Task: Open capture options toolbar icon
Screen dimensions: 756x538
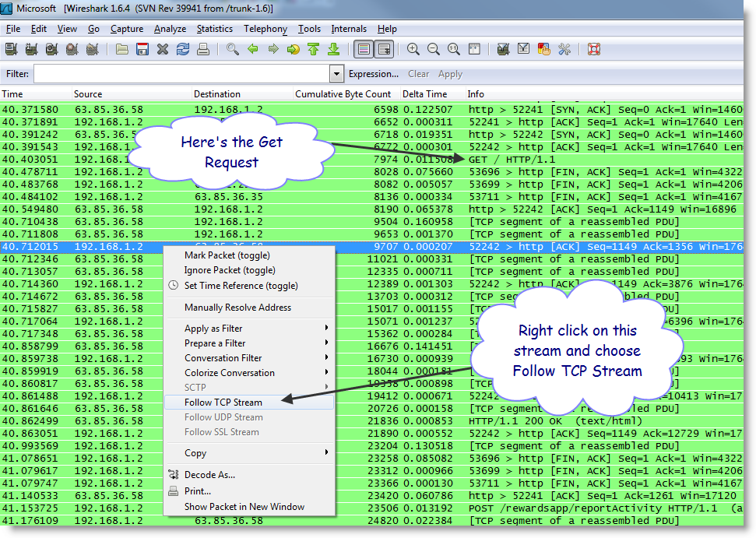Action: 32,49
